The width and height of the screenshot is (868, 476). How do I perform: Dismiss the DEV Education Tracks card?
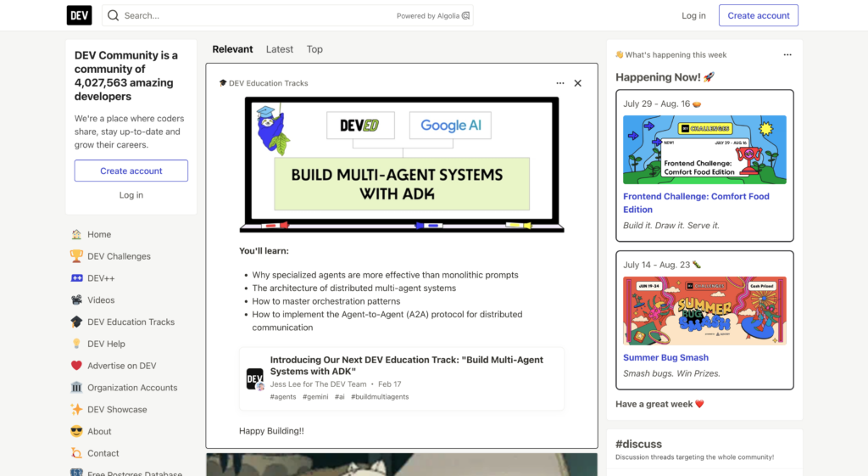click(578, 83)
